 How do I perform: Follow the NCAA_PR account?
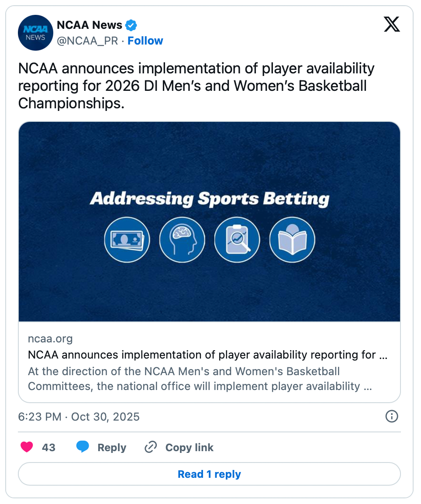coord(145,41)
